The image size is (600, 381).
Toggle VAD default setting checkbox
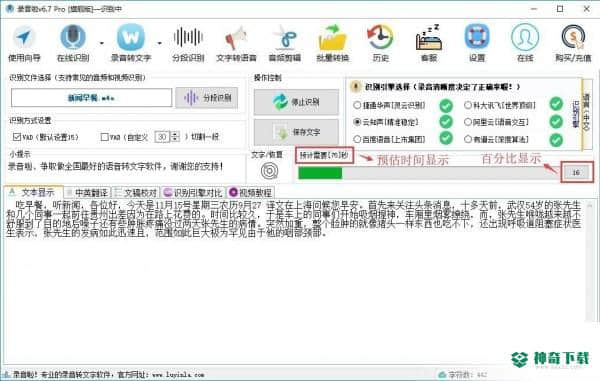click(17, 137)
